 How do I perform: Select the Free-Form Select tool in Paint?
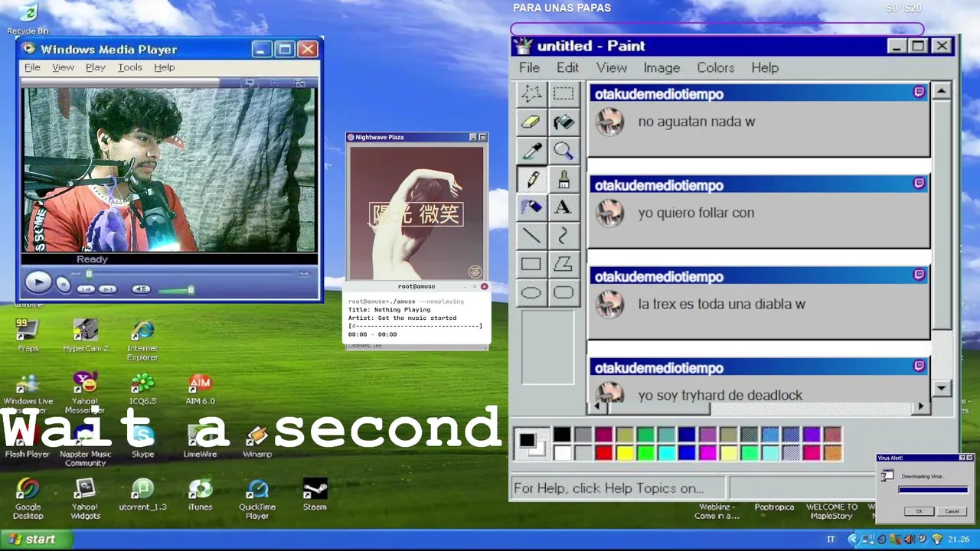point(531,93)
